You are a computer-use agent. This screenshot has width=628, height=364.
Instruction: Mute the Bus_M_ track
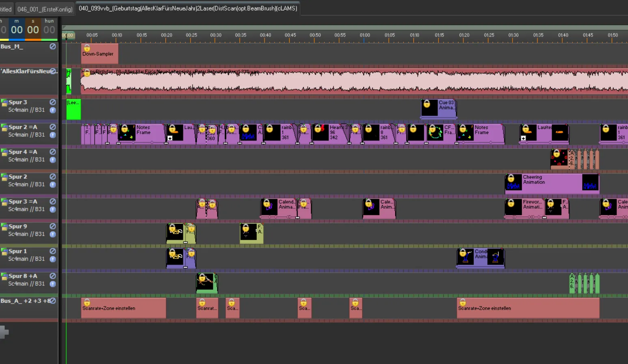pos(53,47)
